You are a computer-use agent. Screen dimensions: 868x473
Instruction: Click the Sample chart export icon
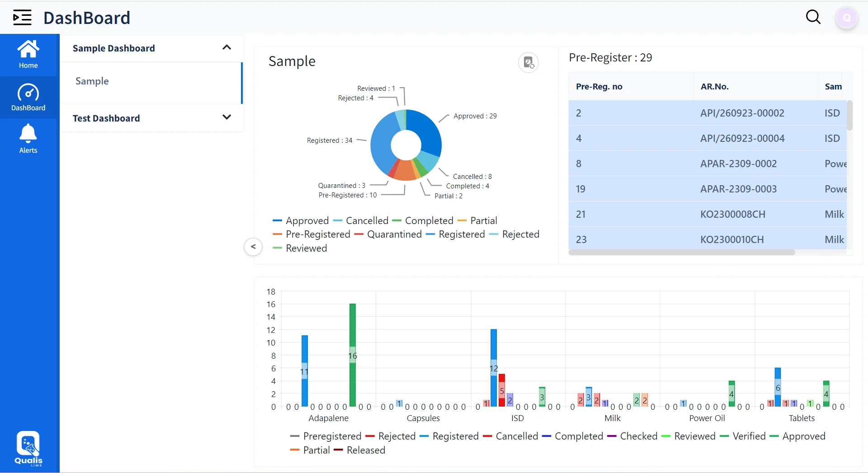pyautogui.click(x=528, y=62)
